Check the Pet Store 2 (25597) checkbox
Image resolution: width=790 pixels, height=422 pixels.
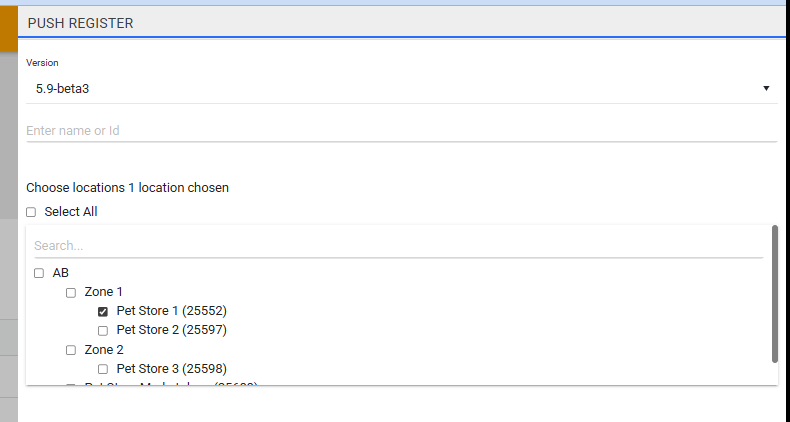tap(103, 330)
